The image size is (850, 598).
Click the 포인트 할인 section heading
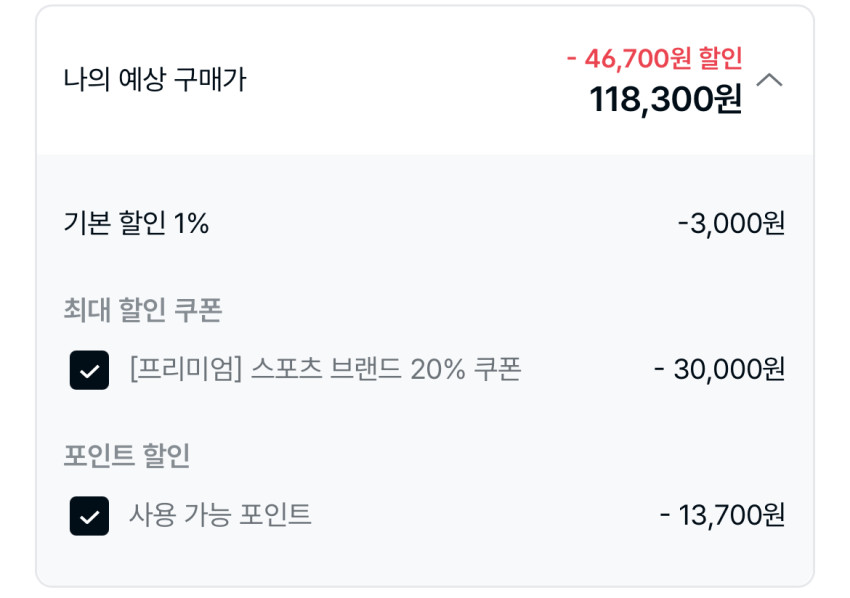pyautogui.click(x=126, y=456)
